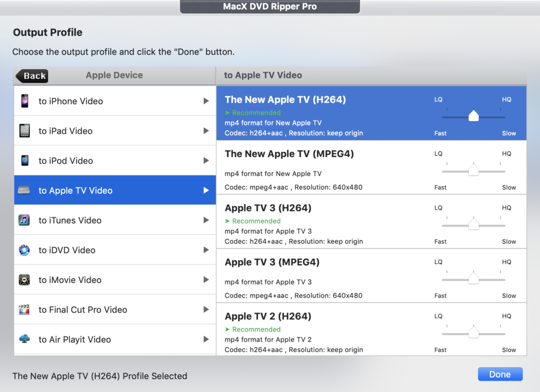The height and width of the screenshot is (392, 540).
Task: Click the Air Playit cloud icon
Action: point(24,339)
